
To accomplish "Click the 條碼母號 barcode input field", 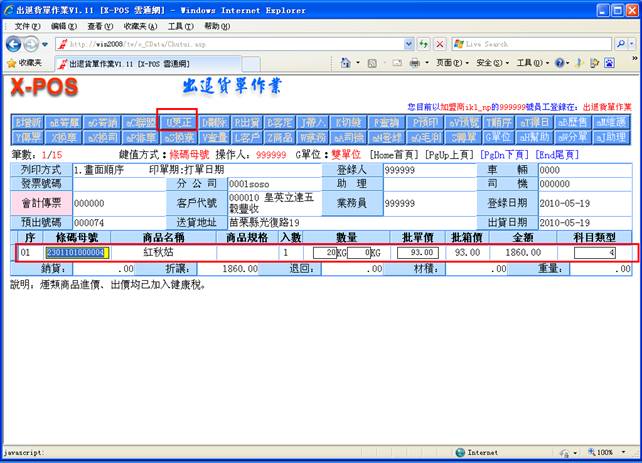I will (76, 253).
